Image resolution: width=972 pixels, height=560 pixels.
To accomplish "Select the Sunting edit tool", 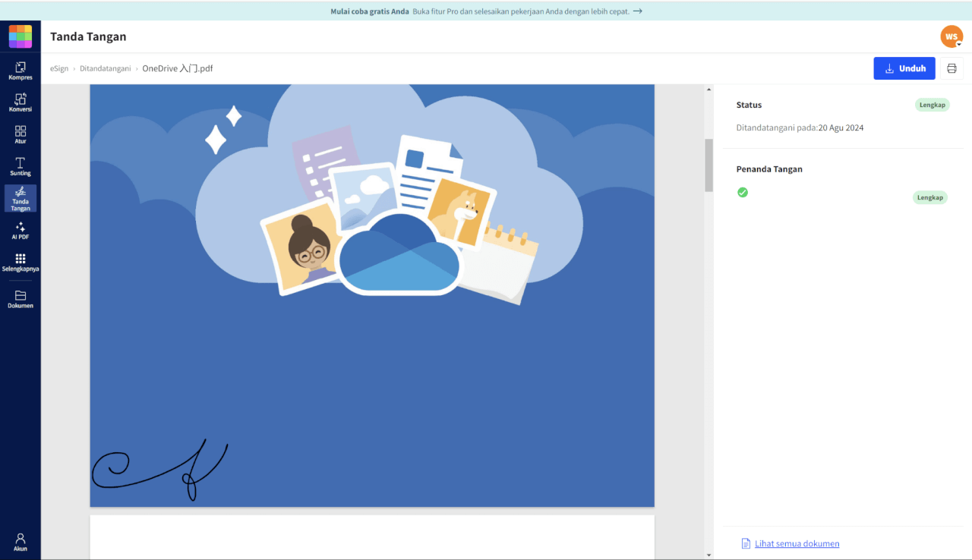I will coord(21,166).
